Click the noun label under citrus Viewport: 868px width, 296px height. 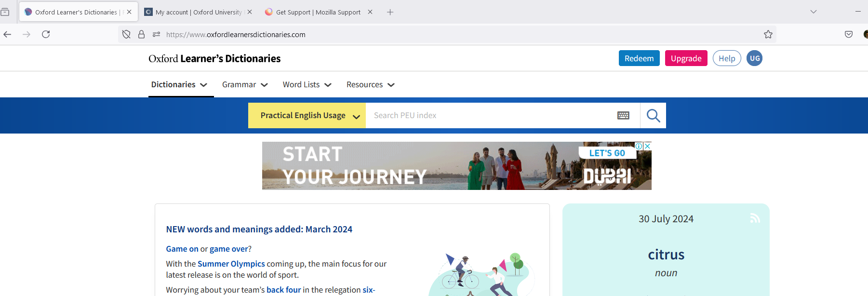666,273
